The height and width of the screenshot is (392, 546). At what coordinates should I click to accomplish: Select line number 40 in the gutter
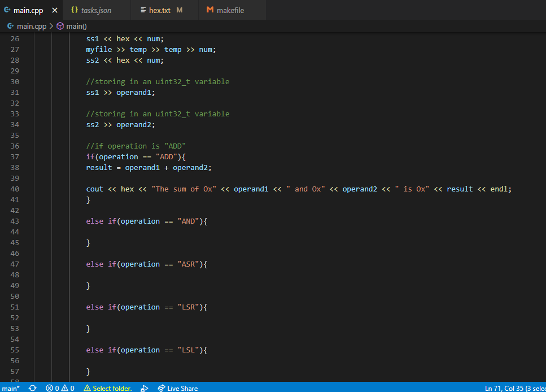pyautogui.click(x=15, y=189)
